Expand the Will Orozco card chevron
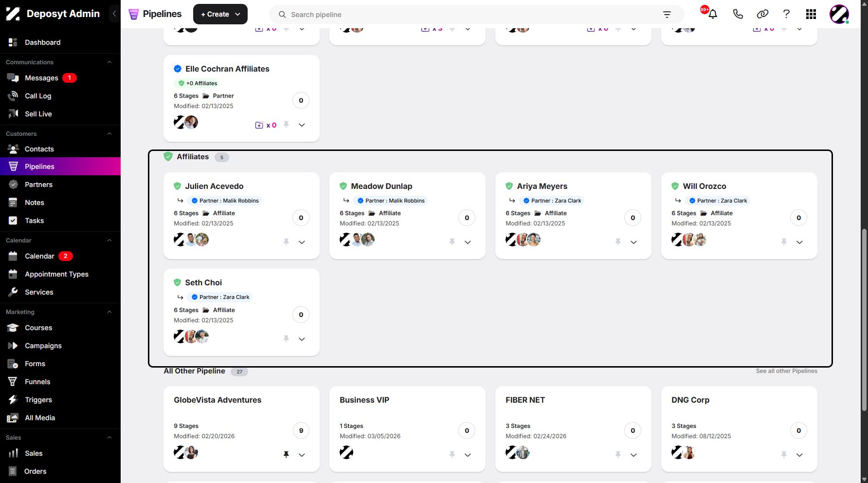The height and width of the screenshot is (483, 868). (799, 242)
